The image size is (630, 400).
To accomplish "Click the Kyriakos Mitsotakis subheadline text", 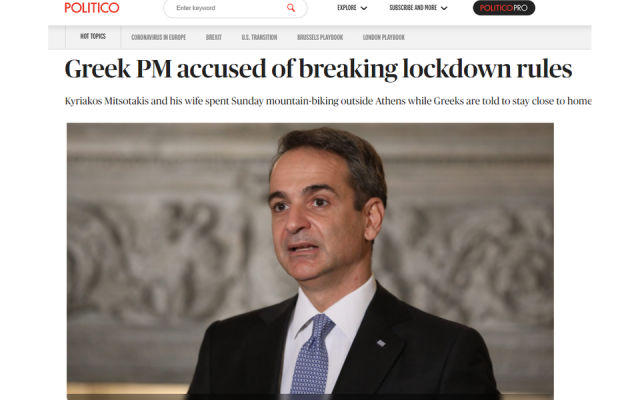I will coord(328,101).
